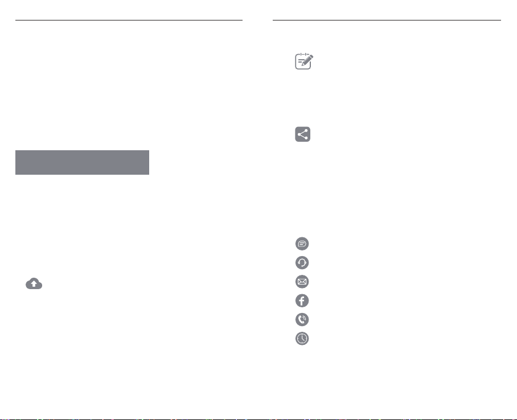Click the right page header line
This screenshot has height=420, width=517.
pos(387,20)
